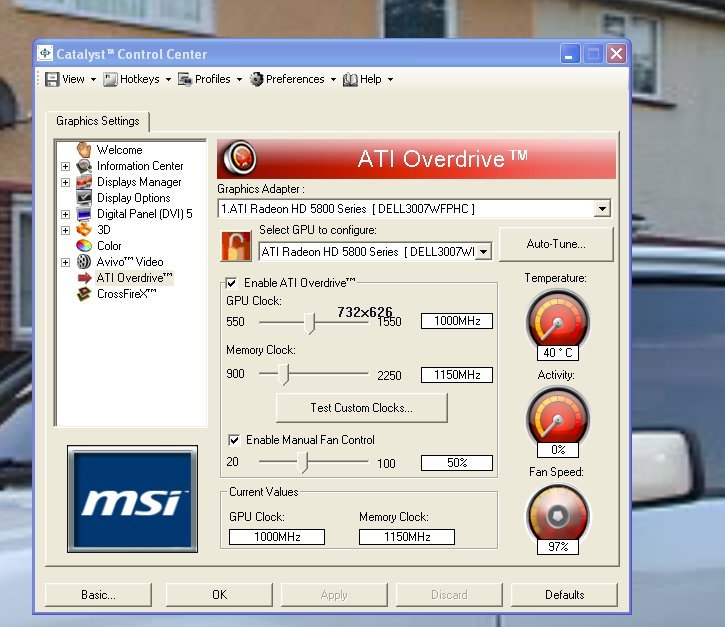
Task: Click the Graphics Settings tab
Action: click(x=97, y=121)
